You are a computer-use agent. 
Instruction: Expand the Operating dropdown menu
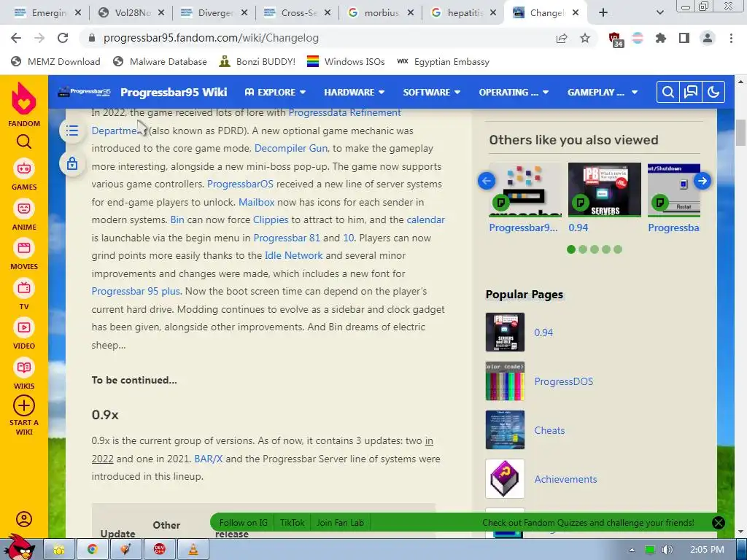click(514, 92)
